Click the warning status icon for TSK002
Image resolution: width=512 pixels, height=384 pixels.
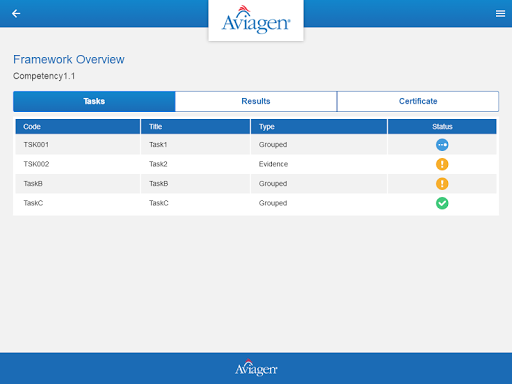tap(442, 164)
